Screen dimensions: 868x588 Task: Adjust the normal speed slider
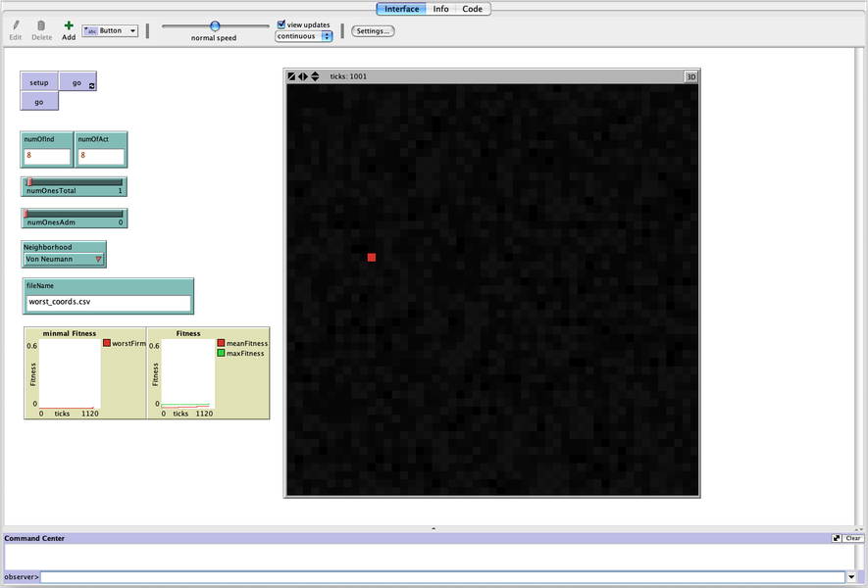215,27
